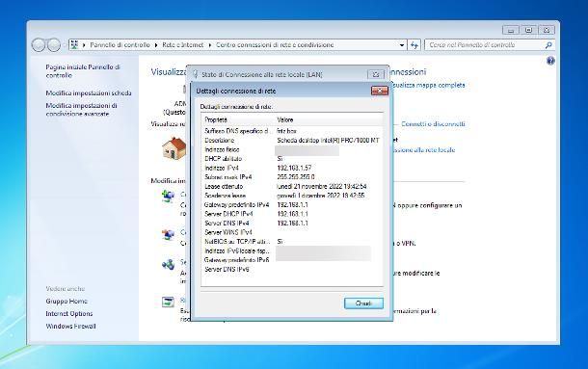
Task: Select Centro connessioni di rete breadcrumb
Action: point(275,45)
